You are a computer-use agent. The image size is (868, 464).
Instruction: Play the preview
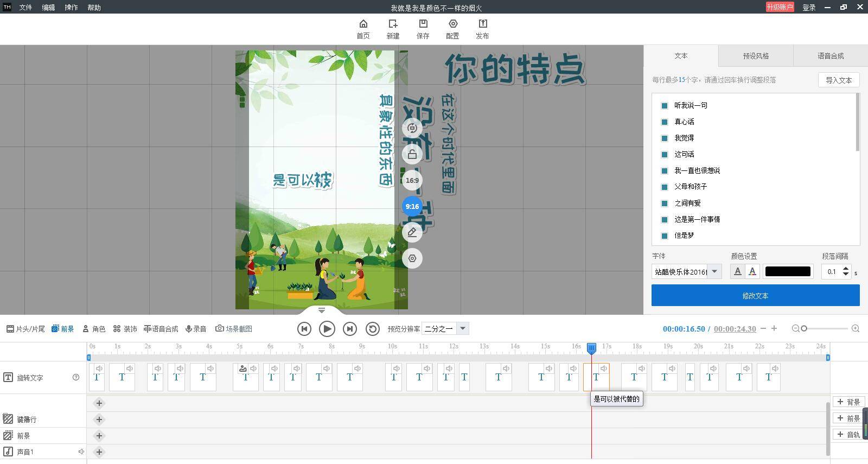click(x=327, y=329)
